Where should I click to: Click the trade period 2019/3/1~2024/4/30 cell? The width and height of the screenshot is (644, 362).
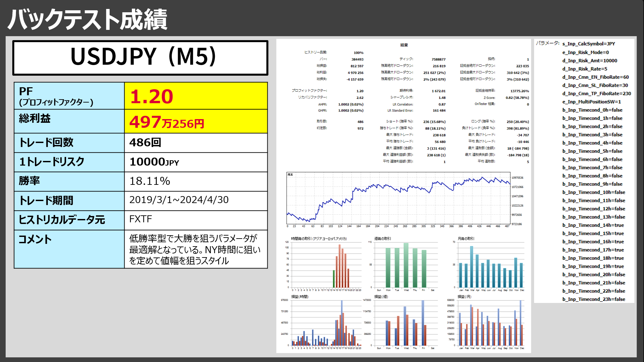196,200
